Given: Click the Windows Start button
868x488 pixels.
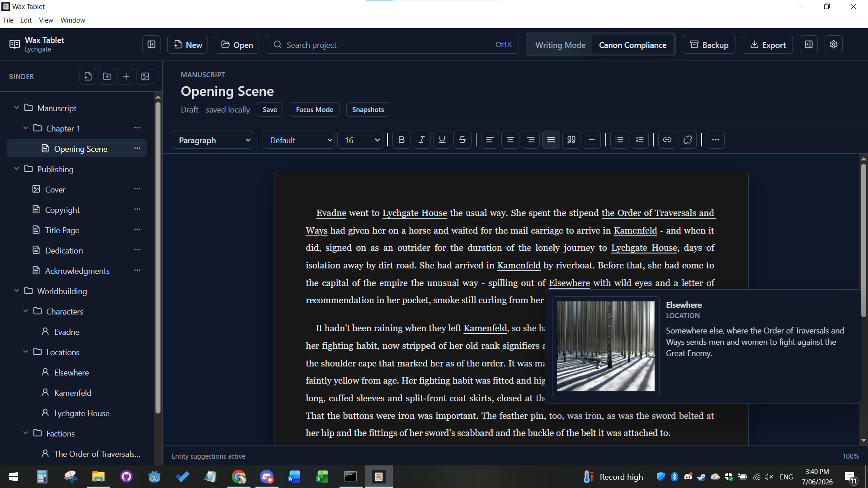Looking at the screenshot, I should [14, 477].
